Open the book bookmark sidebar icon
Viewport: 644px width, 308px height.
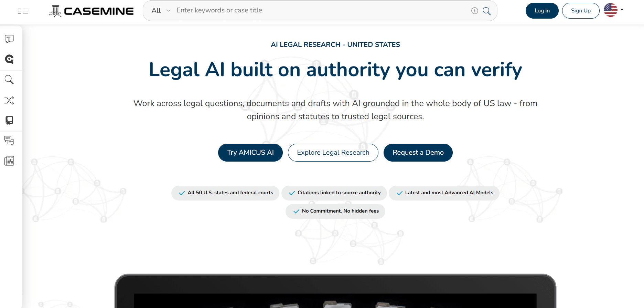point(9,120)
